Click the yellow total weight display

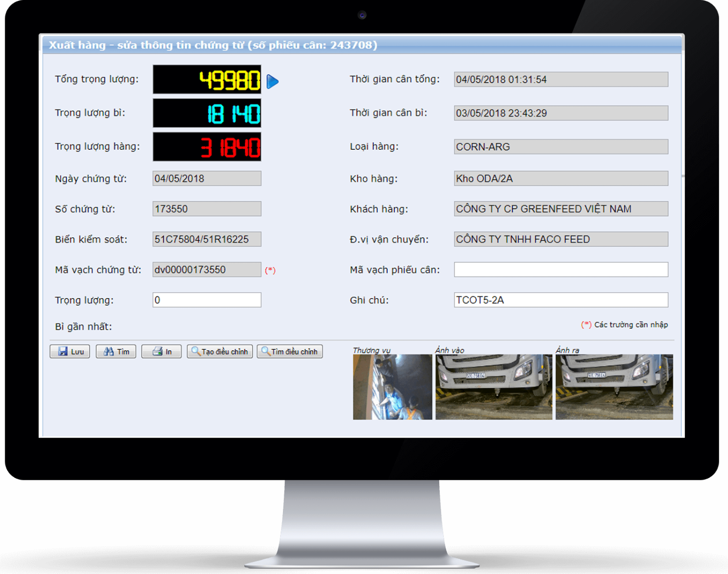pos(207,79)
